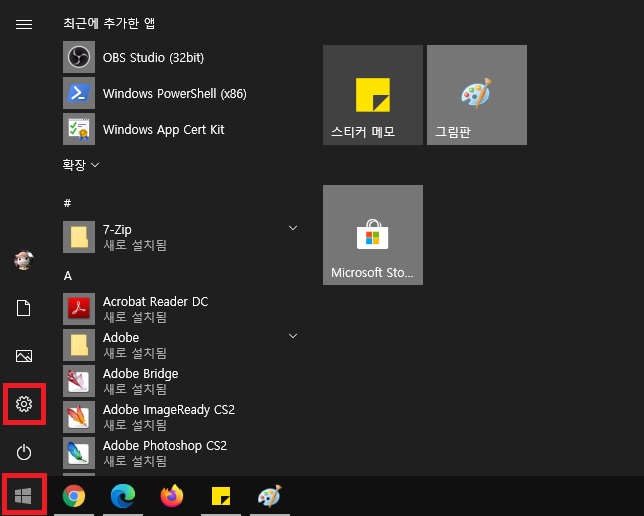
Task: Expand the 7-Zip folder chevron
Action: click(293, 228)
